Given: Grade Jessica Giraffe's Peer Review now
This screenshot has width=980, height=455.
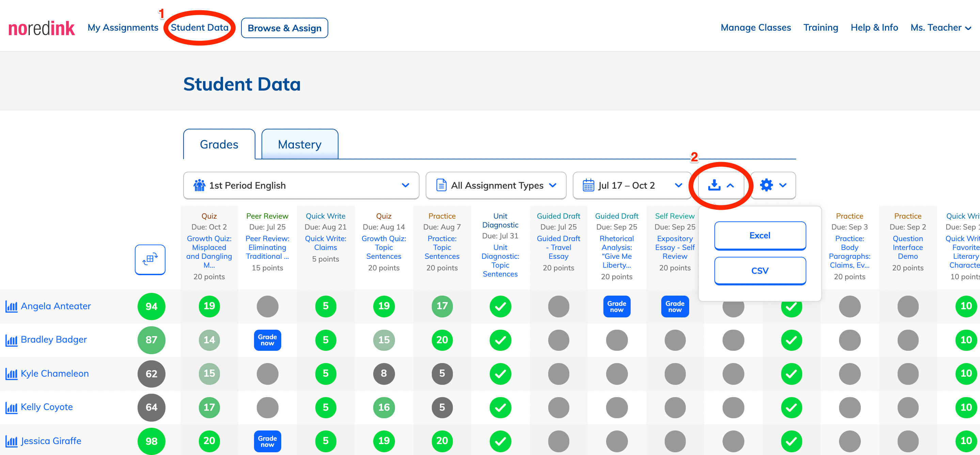Looking at the screenshot, I should tap(267, 441).
